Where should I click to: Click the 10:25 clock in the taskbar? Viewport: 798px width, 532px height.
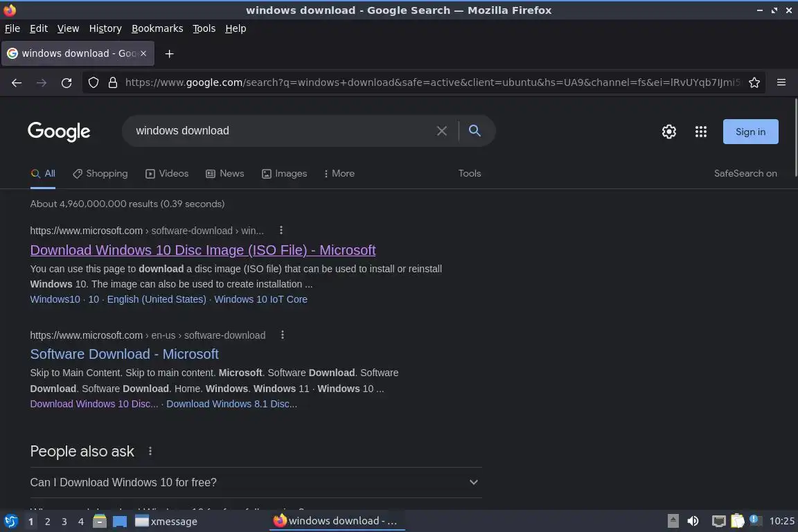coord(781,521)
